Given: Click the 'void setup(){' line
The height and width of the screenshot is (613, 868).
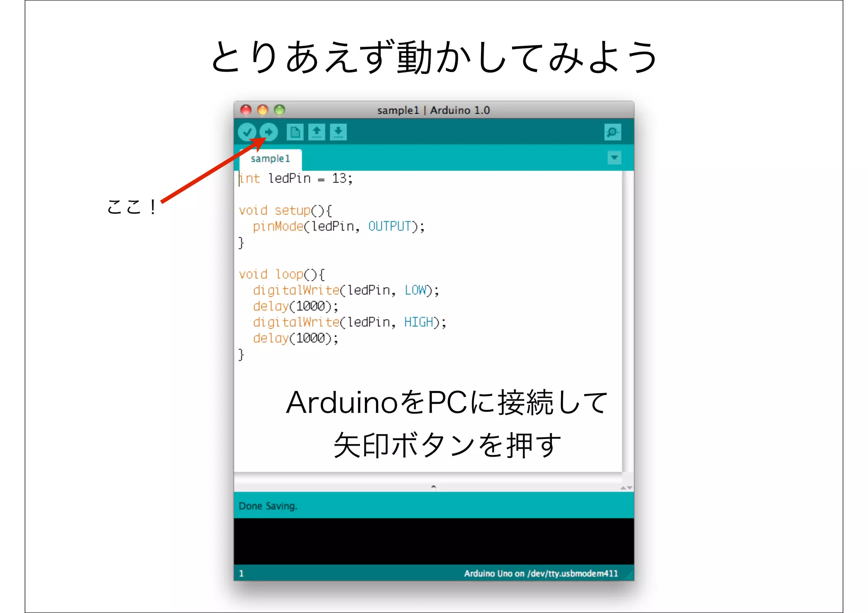Looking at the screenshot, I should coord(285,211).
